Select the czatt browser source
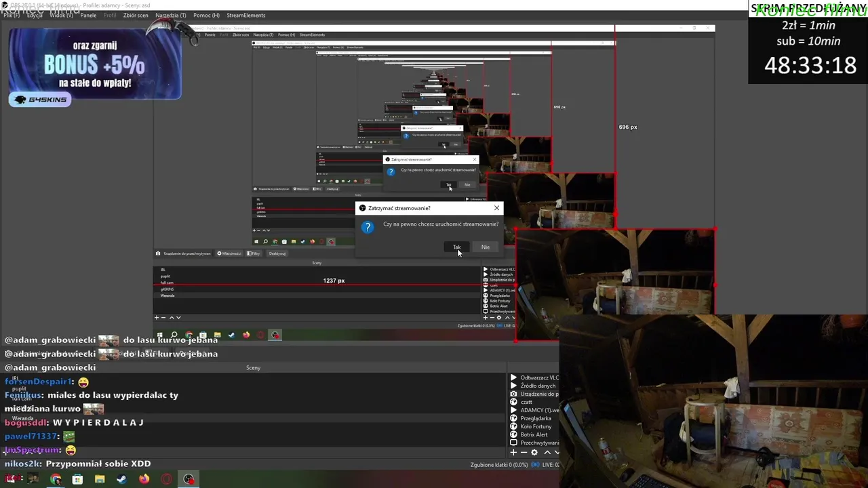 (526, 402)
